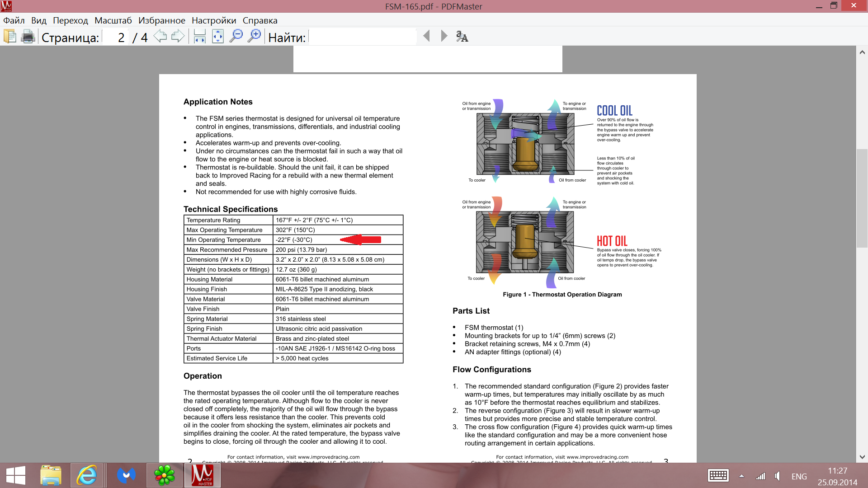Click the Найти search text box
This screenshot has width=868, height=488.
pos(363,37)
